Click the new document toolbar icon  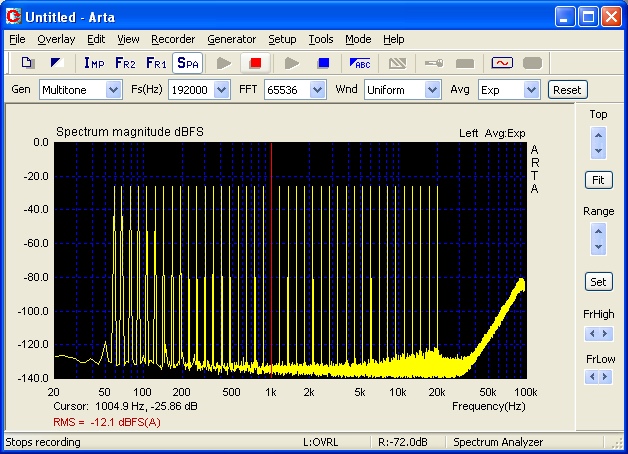click(27, 63)
